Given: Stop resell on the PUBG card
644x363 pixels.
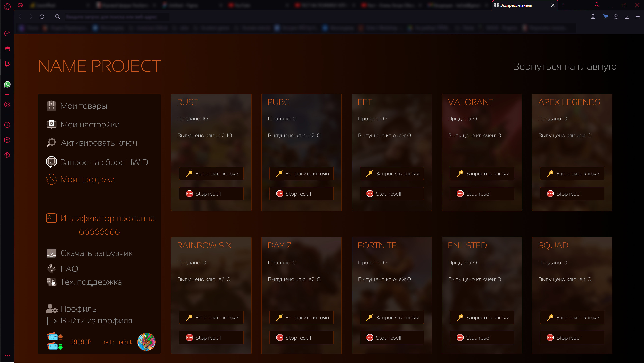Looking at the screenshot, I should (302, 194).
